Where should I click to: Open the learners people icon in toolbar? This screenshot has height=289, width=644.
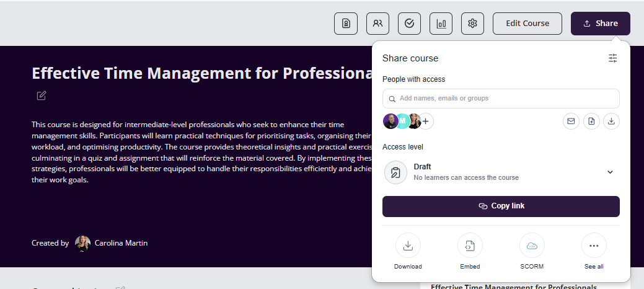click(x=377, y=24)
